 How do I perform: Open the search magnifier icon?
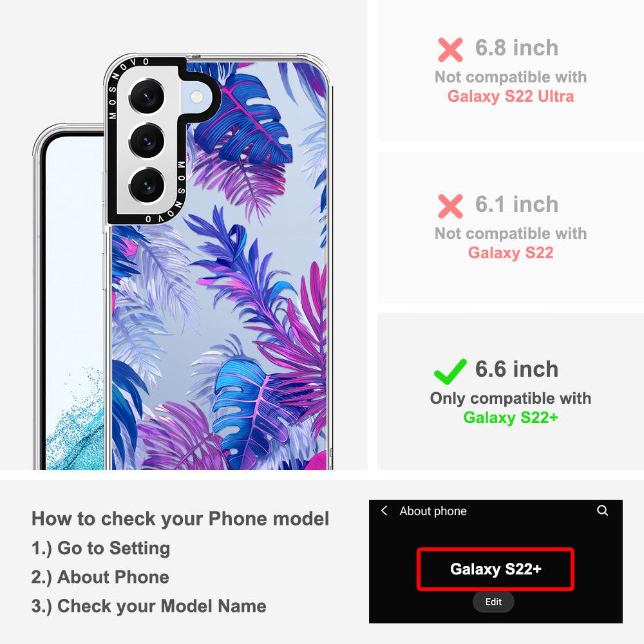coord(602,511)
